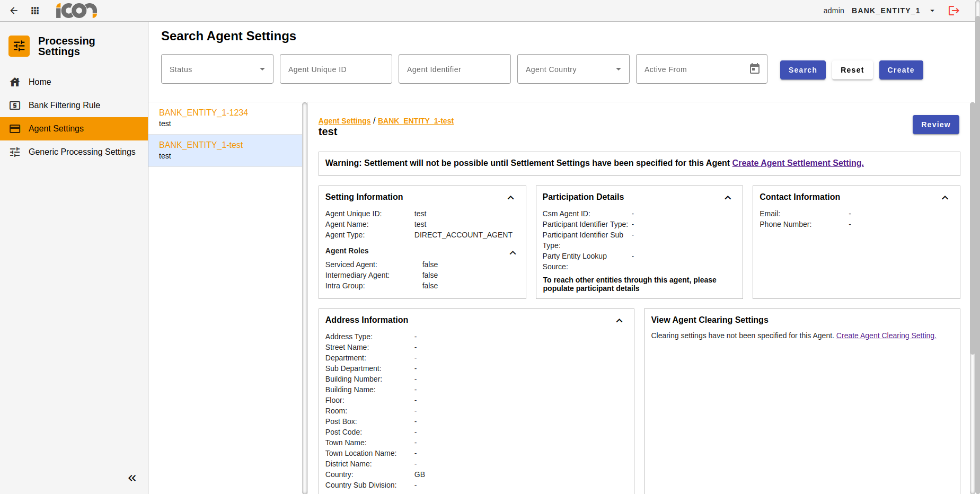Focus the Agent Unique ID field

tap(336, 69)
